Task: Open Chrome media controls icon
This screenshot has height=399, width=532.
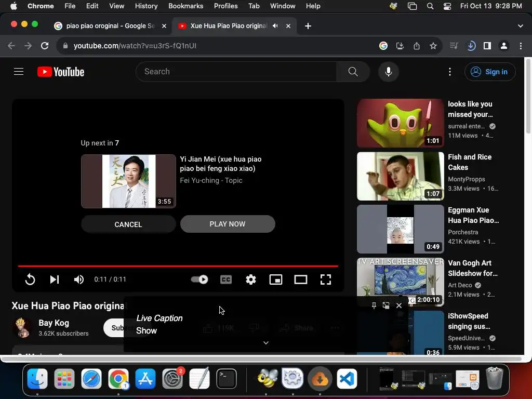Action: click(454, 46)
